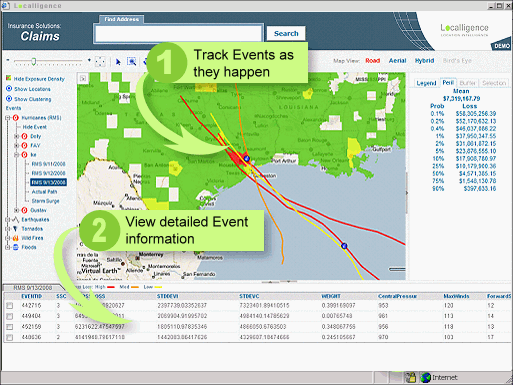Expand the Earthquakes tree node
The height and width of the screenshot is (385, 513).
[7, 220]
